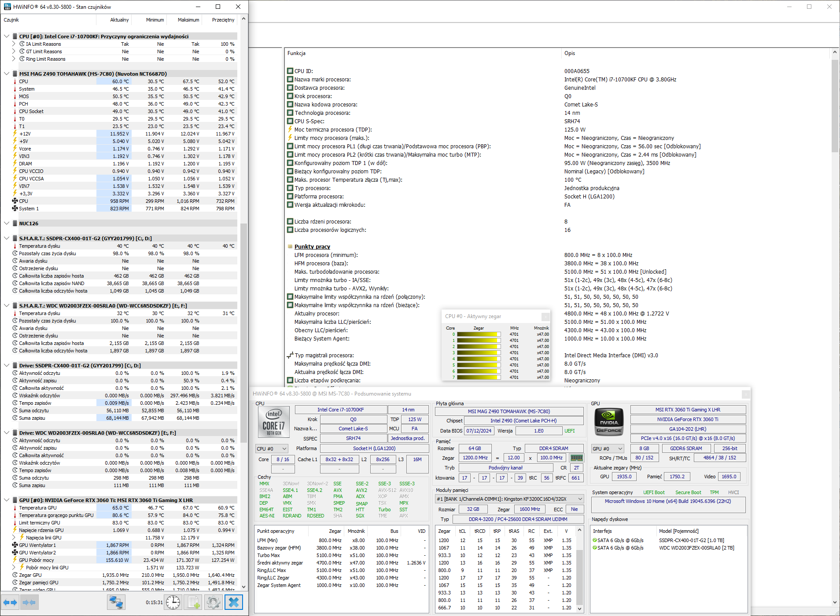This screenshot has width=840, height=616.
Task: Click the Maksimum column header
Action: [x=188, y=20]
